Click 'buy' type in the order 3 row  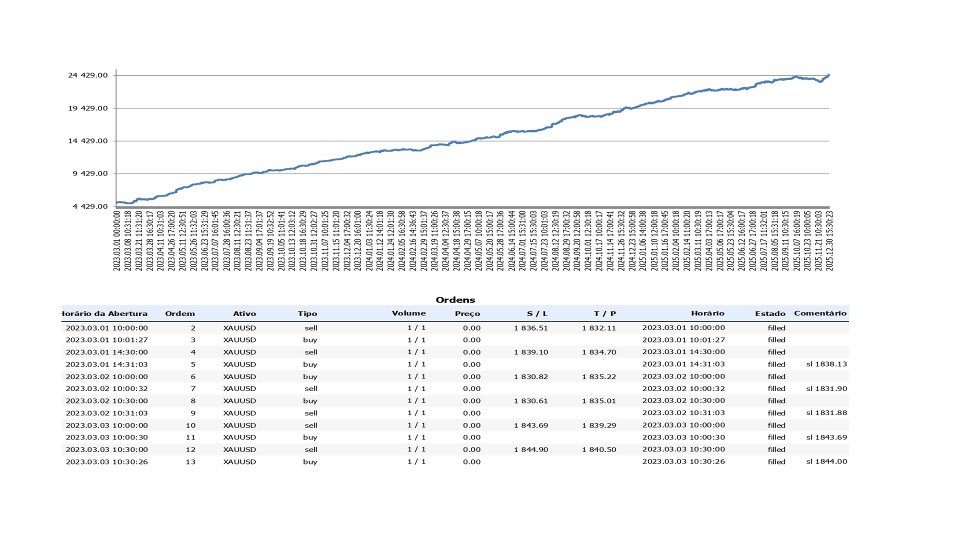310,340
